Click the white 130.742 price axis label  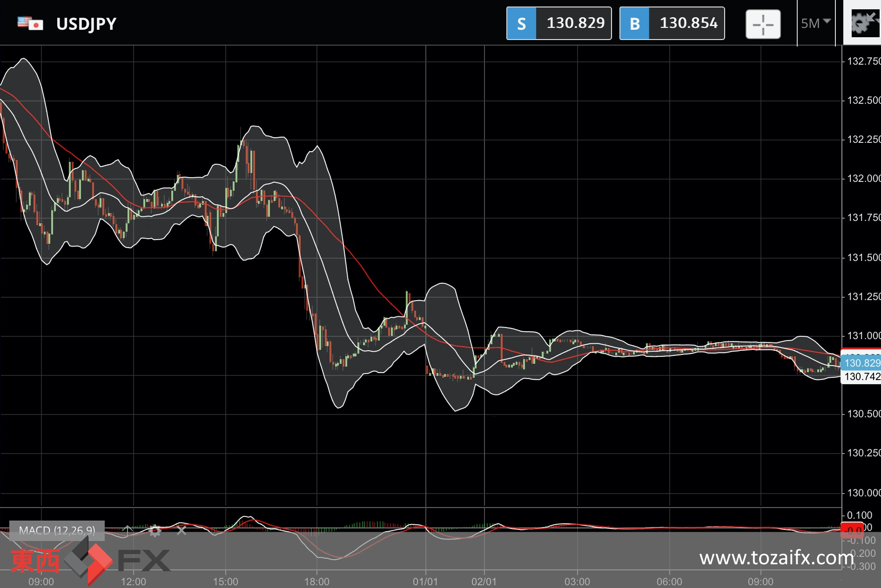(861, 376)
